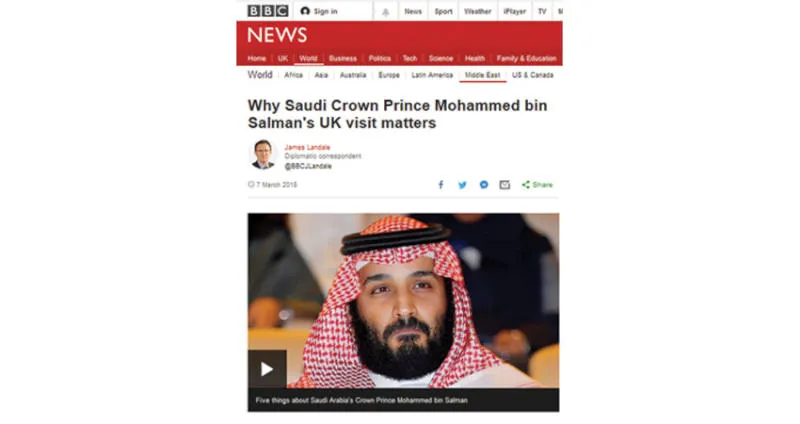Play the Crown Prince video
This screenshot has height=424, width=800.
point(267,369)
